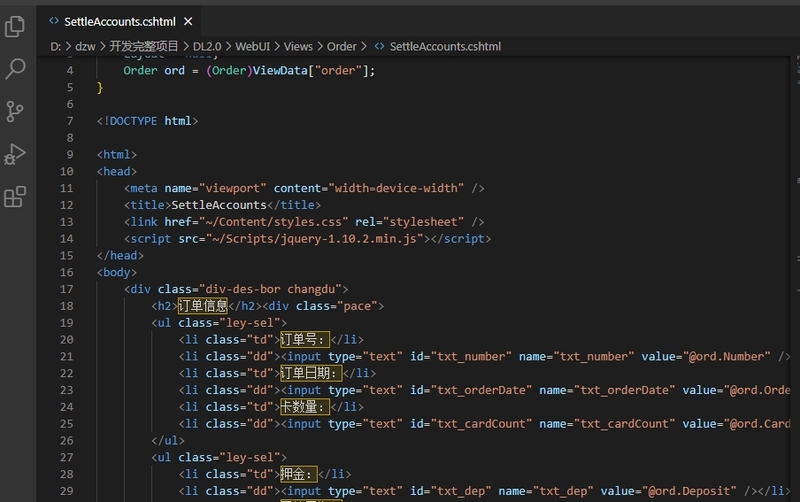Click the Views breadcrumb segment
This screenshot has height=502, width=800.
point(298,46)
